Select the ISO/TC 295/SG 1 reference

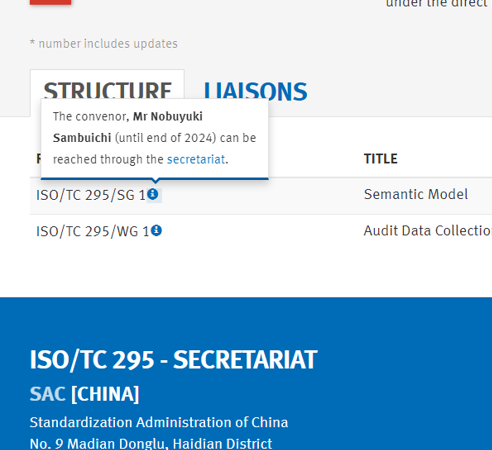[x=91, y=195]
